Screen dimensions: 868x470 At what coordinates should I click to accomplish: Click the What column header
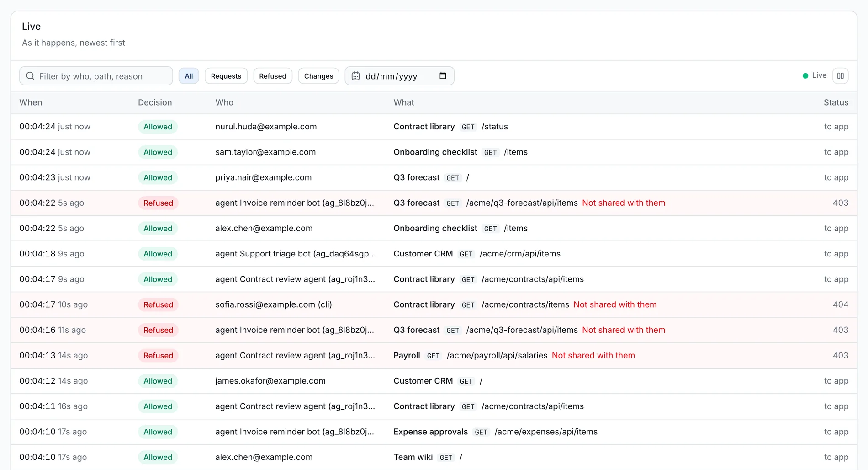(x=404, y=102)
